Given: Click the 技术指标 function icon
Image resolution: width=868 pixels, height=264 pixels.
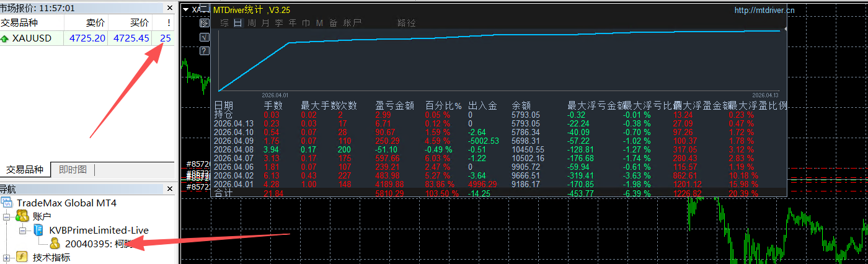Looking at the screenshot, I should click(x=22, y=257).
